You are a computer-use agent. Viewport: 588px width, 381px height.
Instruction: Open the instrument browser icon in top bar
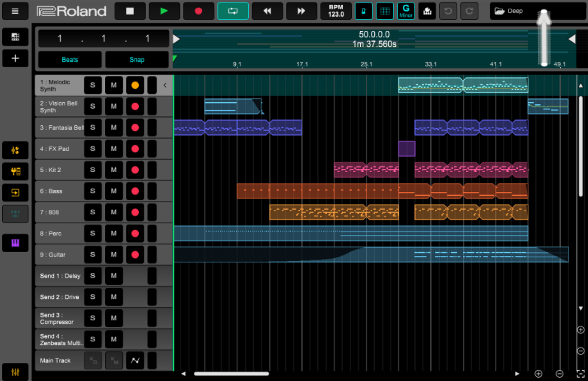(x=427, y=11)
